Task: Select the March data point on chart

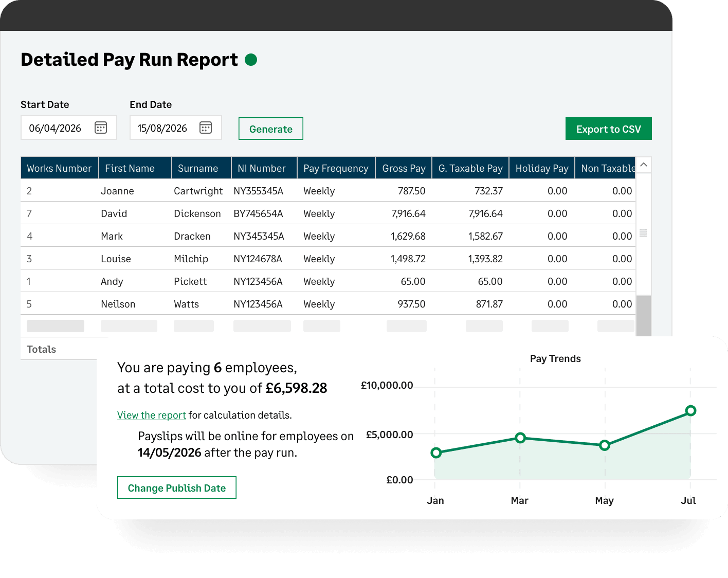Action: coord(520,438)
